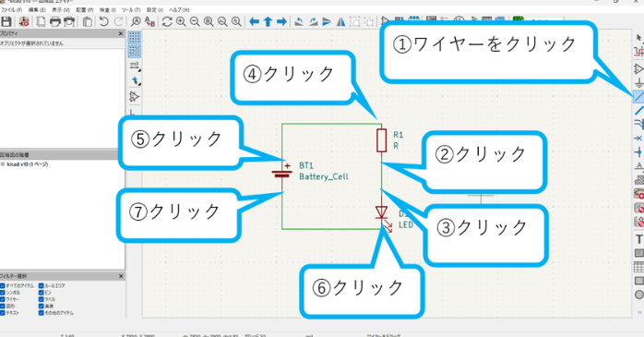Screen dimensions: 644x337
Task: Open the 編集(E) menu
Action: point(37,9)
